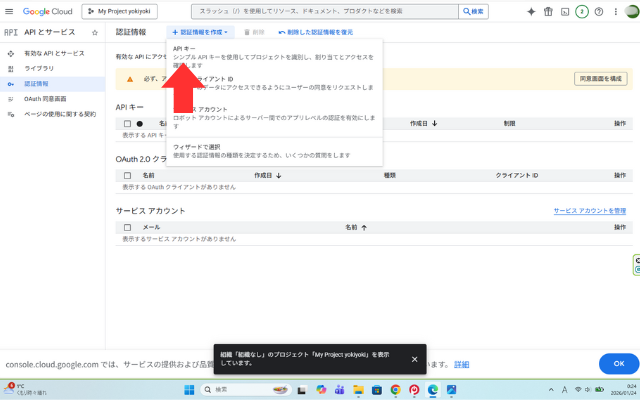Open the サービス アカウントを管理 link

click(x=590, y=211)
